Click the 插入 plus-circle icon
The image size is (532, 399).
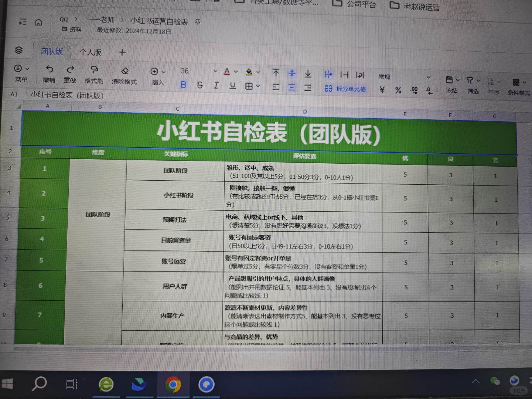(x=154, y=71)
